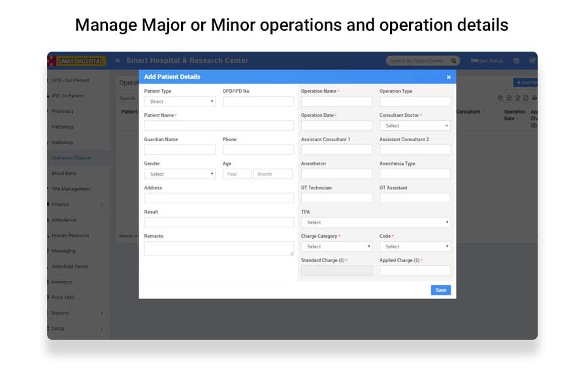Focus the Operation Name input field
This screenshot has height=381, width=588.
point(336,102)
